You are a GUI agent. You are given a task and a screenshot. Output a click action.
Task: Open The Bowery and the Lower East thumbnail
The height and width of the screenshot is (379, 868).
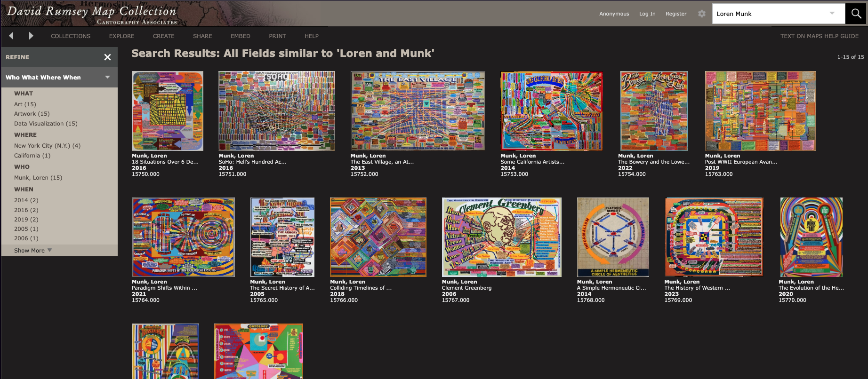(x=654, y=111)
